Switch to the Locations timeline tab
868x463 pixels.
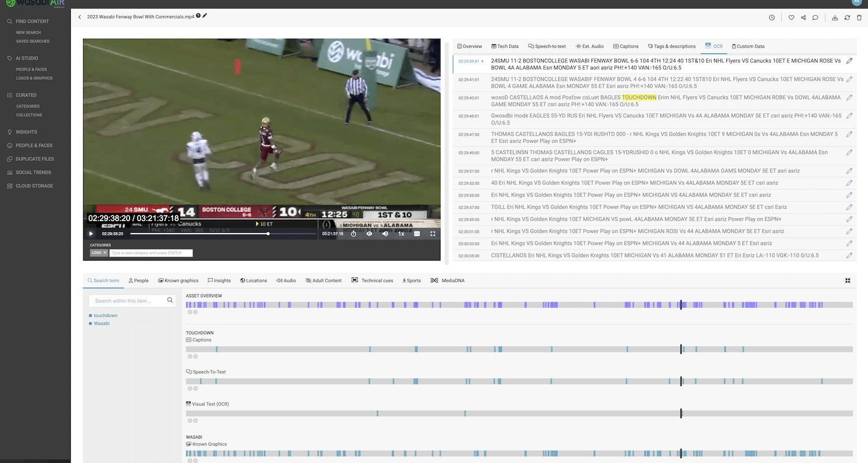click(x=253, y=281)
